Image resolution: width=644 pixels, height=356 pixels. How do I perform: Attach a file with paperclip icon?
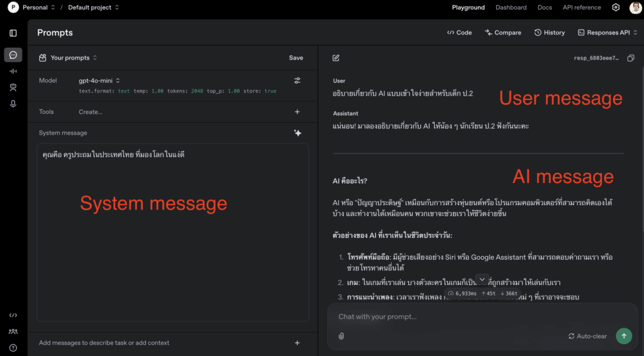(341, 336)
